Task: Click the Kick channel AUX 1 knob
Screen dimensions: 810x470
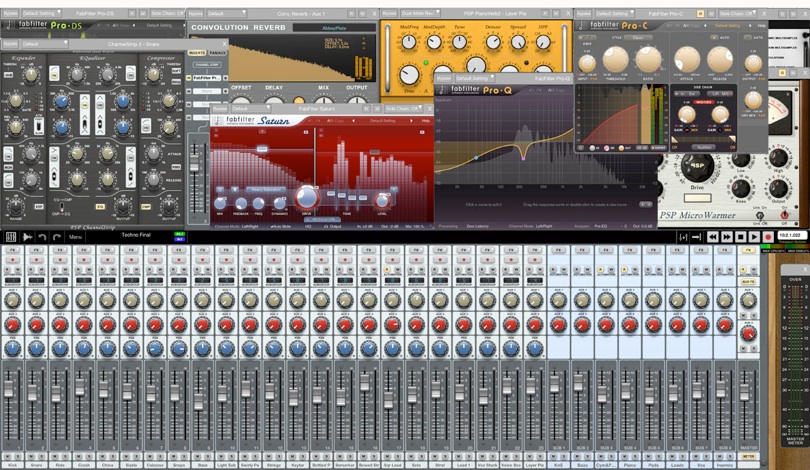Action: (12, 300)
